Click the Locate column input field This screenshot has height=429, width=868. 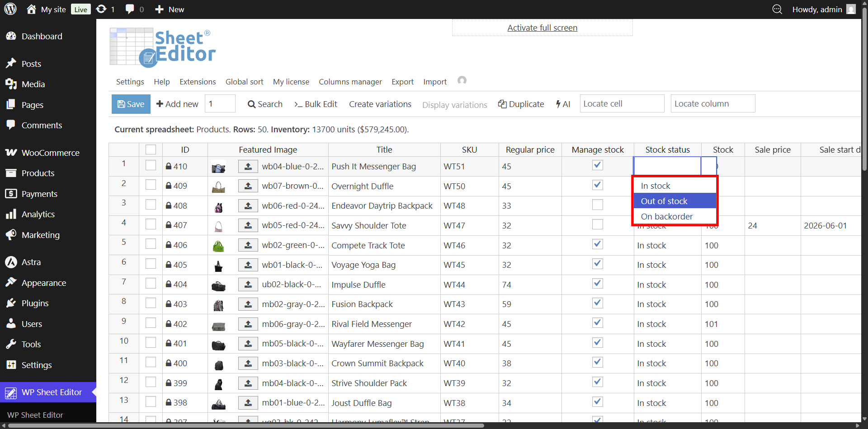pyautogui.click(x=713, y=103)
